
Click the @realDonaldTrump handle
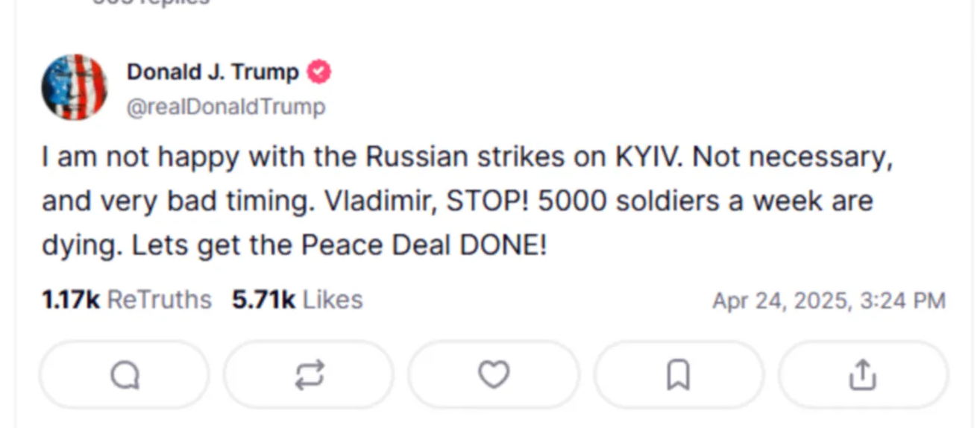point(226,107)
